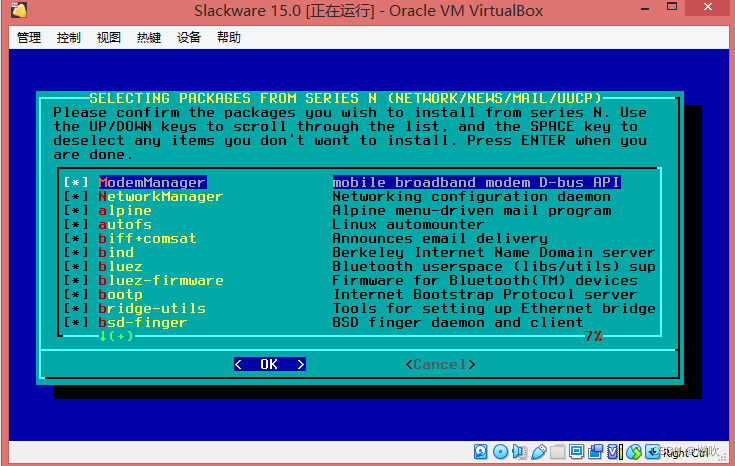Click the audio speaker status icon
This screenshot has height=466, width=735.
pos(519,452)
